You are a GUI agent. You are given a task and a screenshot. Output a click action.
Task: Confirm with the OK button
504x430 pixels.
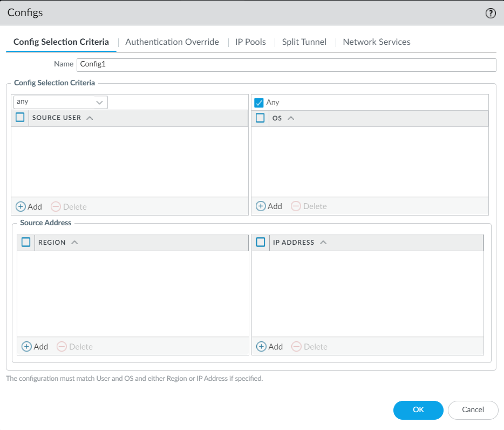(x=418, y=410)
